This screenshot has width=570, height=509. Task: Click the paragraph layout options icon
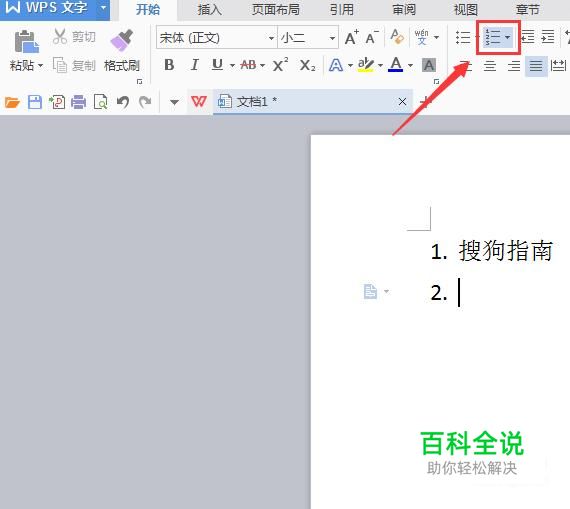click(370, 292)
